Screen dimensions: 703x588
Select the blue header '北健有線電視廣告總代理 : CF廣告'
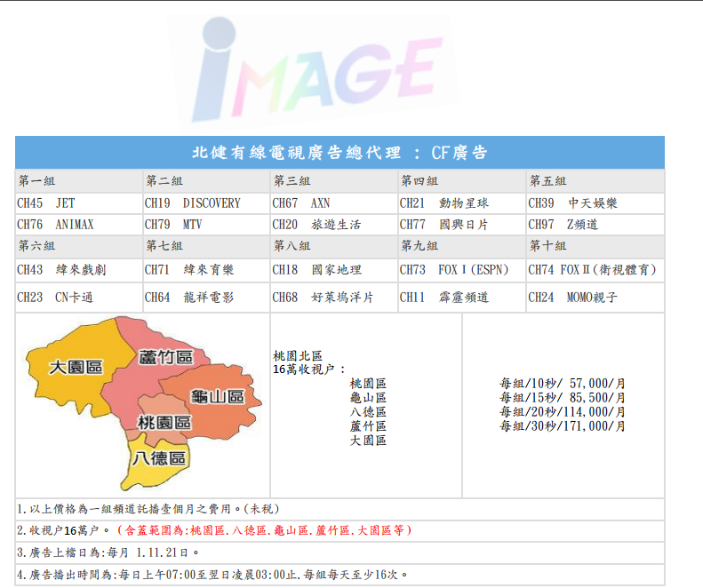(340, 153)
